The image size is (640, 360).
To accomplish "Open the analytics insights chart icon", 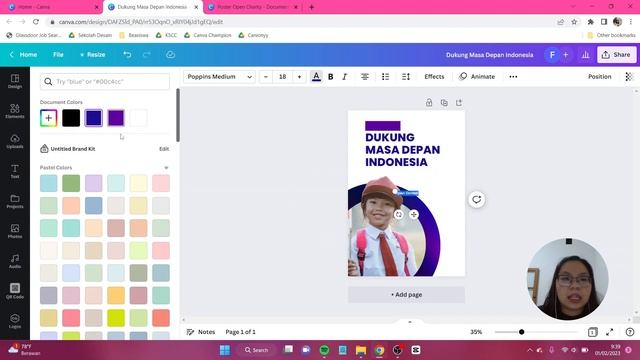I will [585, 55].
